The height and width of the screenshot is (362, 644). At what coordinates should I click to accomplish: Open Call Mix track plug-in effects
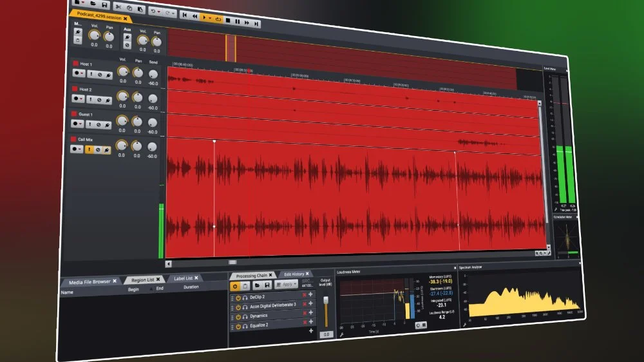click(107, 150)
